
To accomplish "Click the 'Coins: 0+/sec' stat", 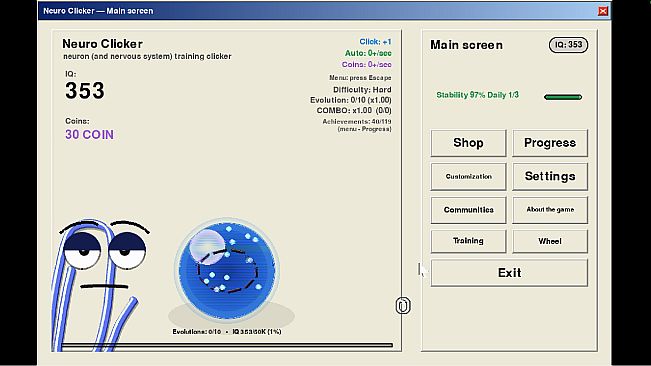I will click(367, 64).
